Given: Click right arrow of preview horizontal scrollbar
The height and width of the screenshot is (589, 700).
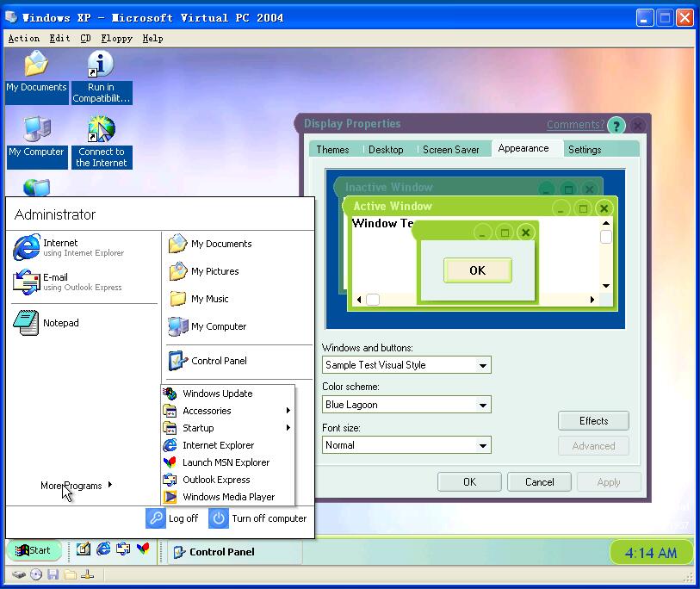Looking at the screenshot, I should [592, 300].
